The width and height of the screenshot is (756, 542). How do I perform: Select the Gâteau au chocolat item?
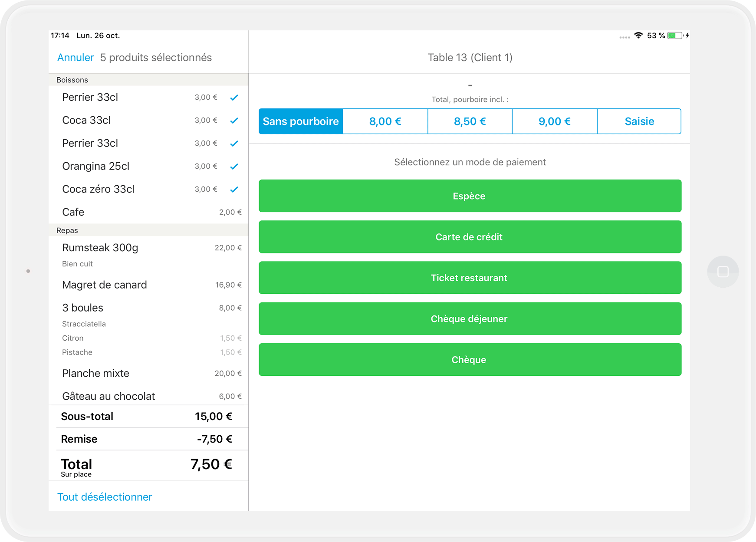148,396
